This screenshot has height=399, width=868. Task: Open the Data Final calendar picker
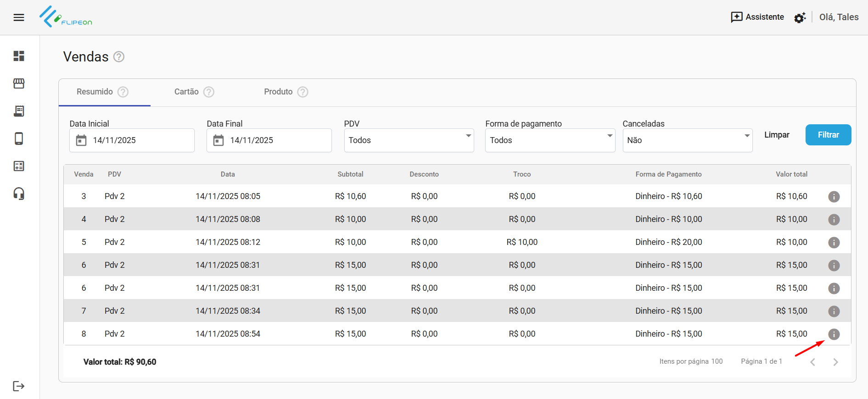218,140
